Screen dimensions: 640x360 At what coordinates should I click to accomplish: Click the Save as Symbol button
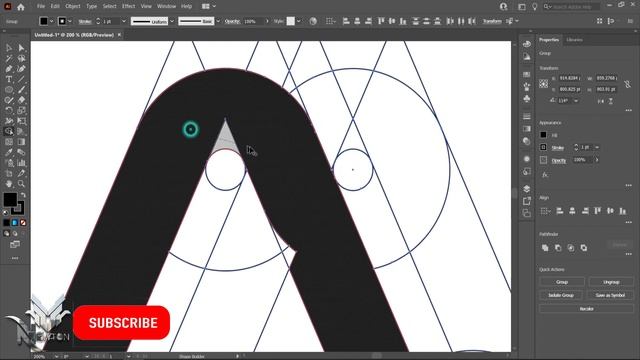click(610, 295)
